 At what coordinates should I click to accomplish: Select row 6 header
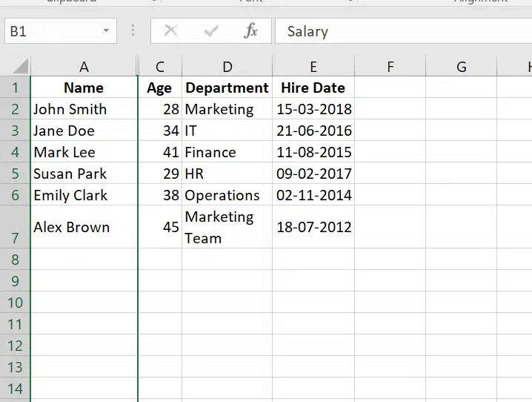(15, 194)
